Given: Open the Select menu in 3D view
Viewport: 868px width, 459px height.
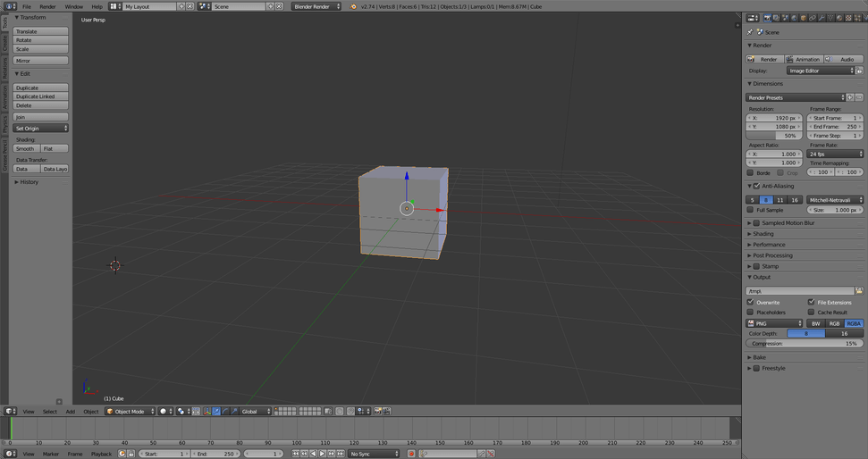Looking at the screenshot, I should 49,412.
